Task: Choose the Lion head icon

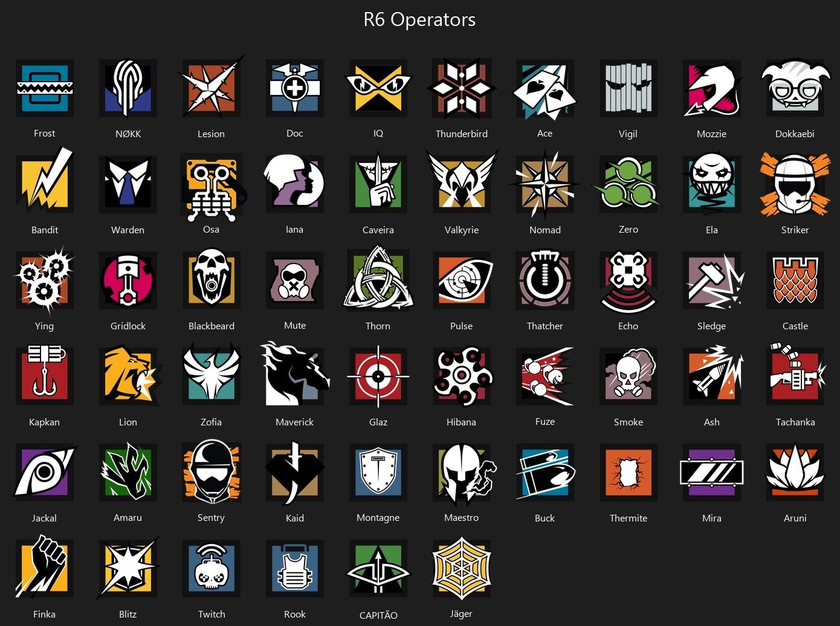Action: 130,376
